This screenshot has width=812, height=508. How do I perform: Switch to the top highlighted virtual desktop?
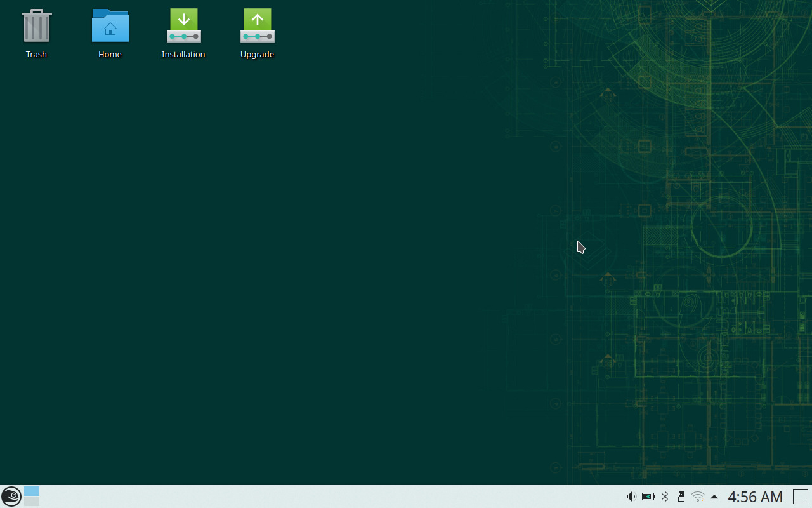coord(32,491)
